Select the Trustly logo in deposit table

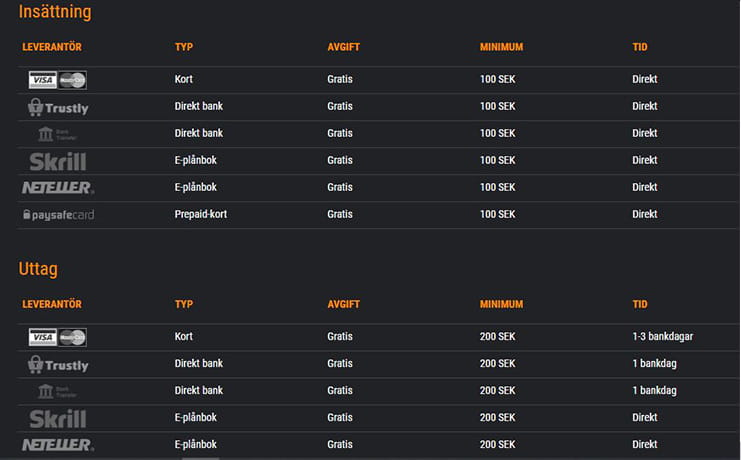[x=58, y=107]
